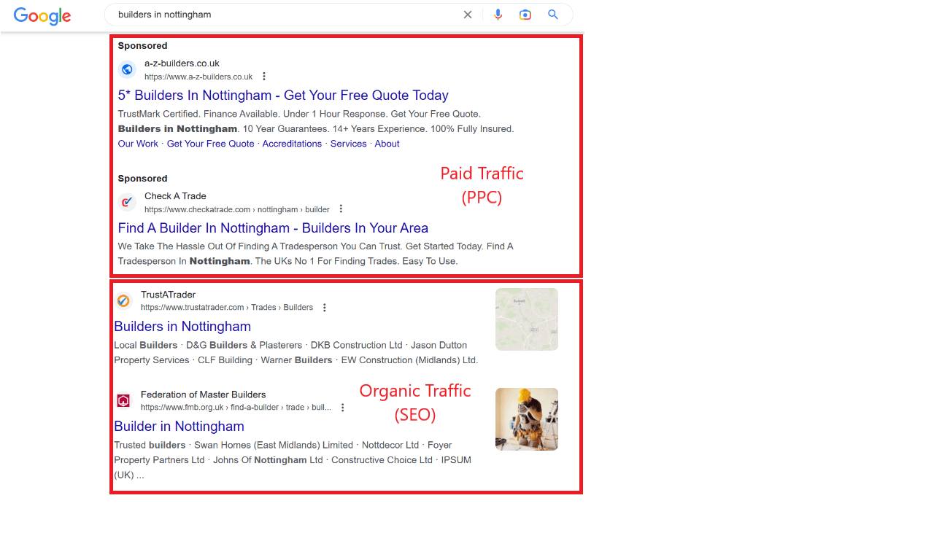Click the fmb.org.uk › find-a-builder URL
Screen dimensions: 942x560
pyautogui.click(x=236, y=408)
